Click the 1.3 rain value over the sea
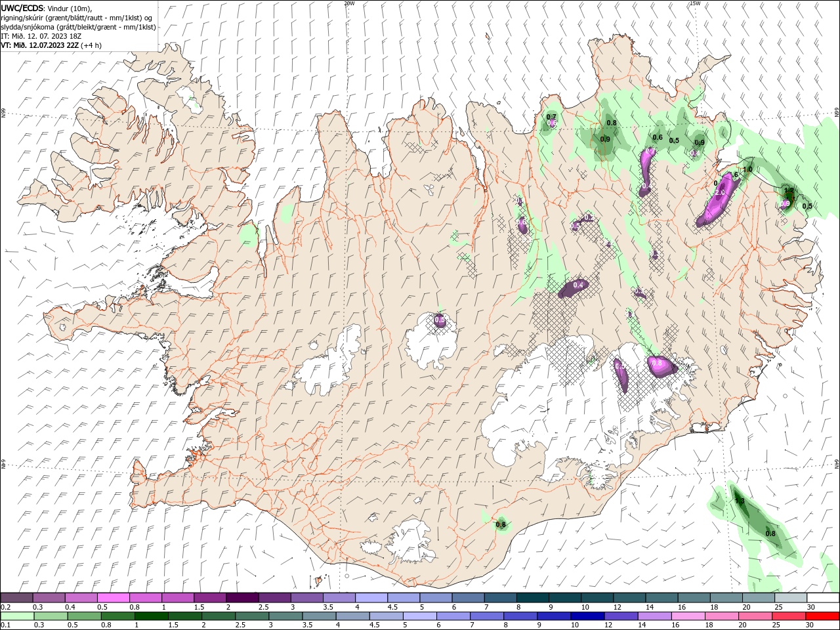The image size is (840, 630). (740, 501)
